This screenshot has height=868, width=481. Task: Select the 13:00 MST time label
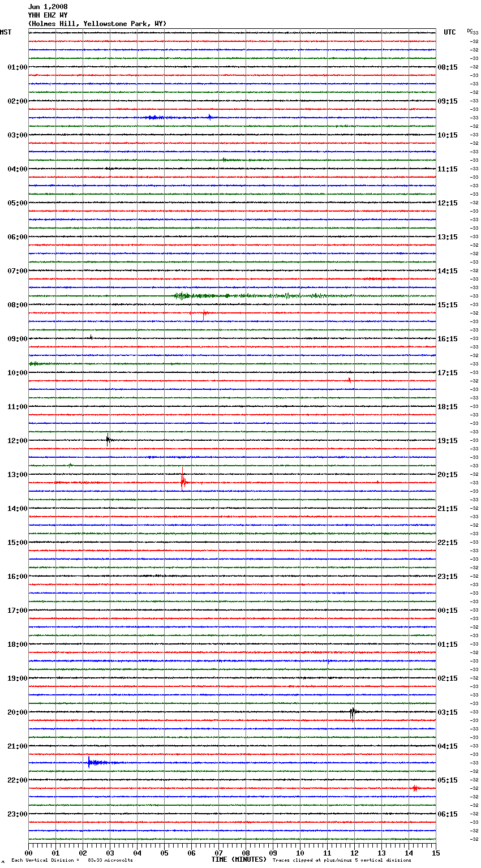pyautogui.click(x=18, y=475)
